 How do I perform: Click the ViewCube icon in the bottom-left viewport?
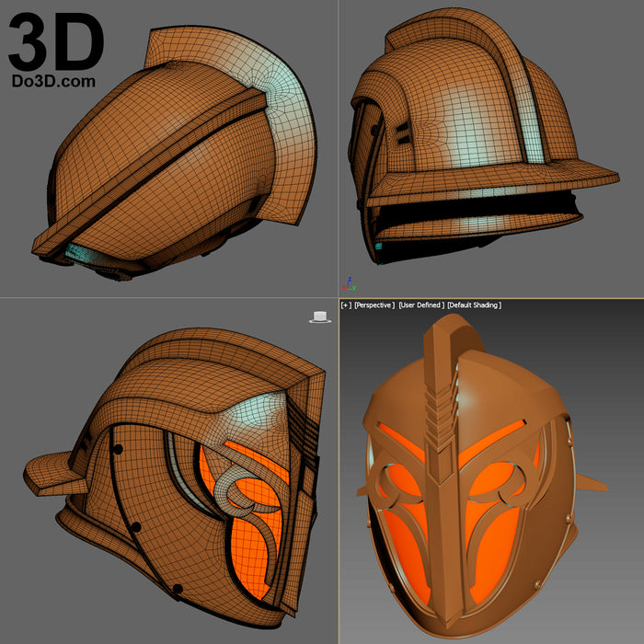pos(320,317)
